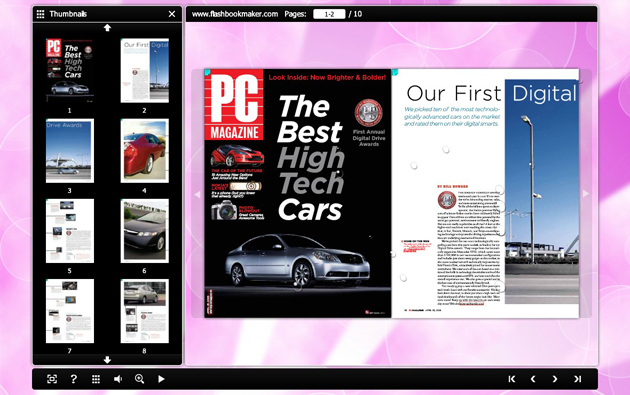Select the page number input field
Image resolution: width=630 pixels, height=395 pixels.
click(x=329, y=14)
